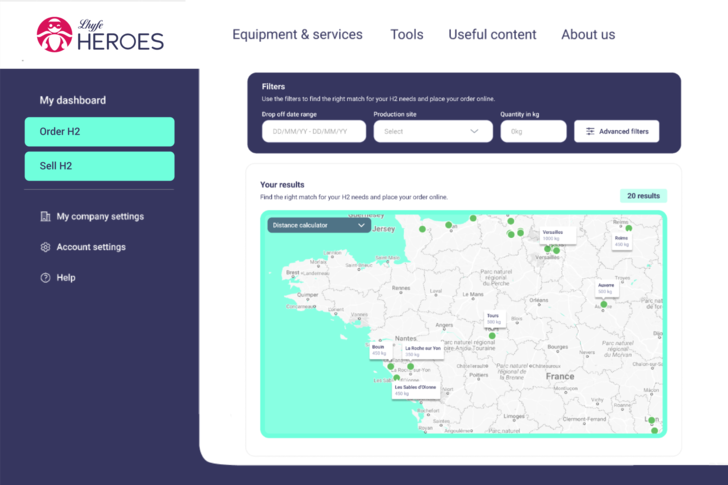This screenshot has height=485, width=728.
Task: Select Order H2 in the dashboard
Action: pyautogui.click(x=99, y=132)
